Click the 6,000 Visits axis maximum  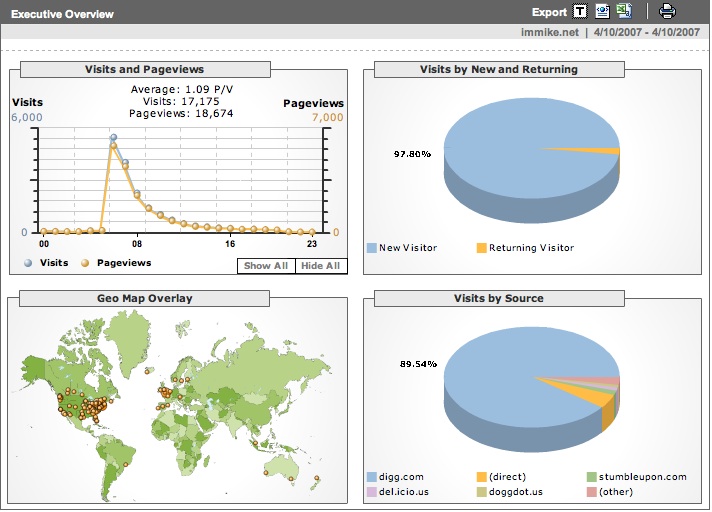click(x=27, y=118)
